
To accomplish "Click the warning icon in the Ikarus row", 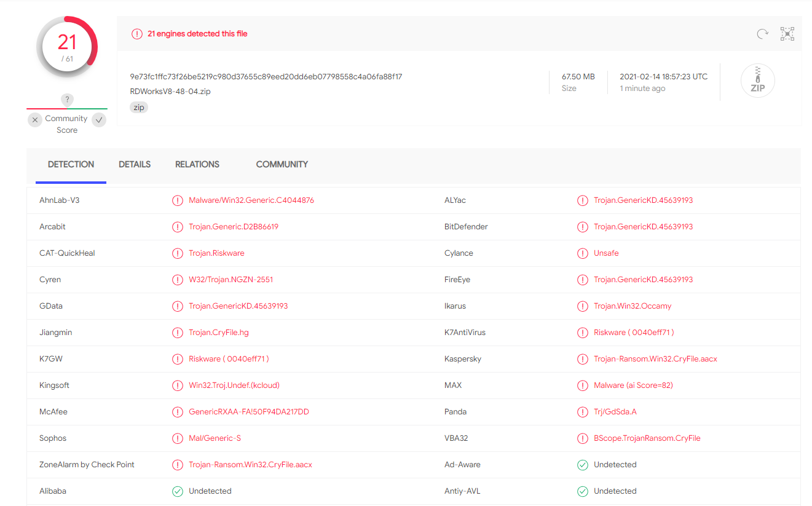I will pyautogui.click(x=583, y=306).
